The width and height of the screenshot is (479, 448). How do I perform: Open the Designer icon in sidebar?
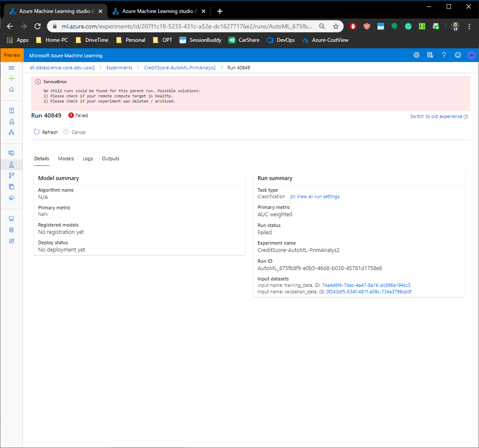click(12, 132)
